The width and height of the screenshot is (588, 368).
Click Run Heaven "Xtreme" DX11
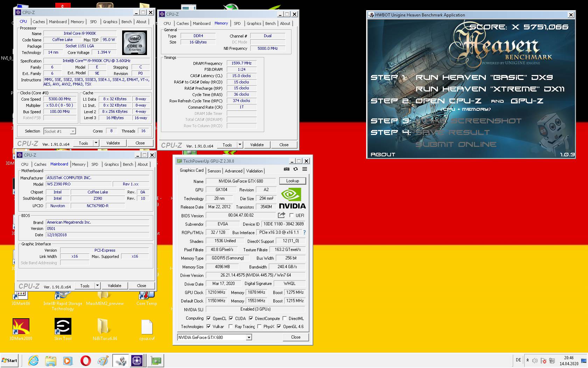(490, 89)
